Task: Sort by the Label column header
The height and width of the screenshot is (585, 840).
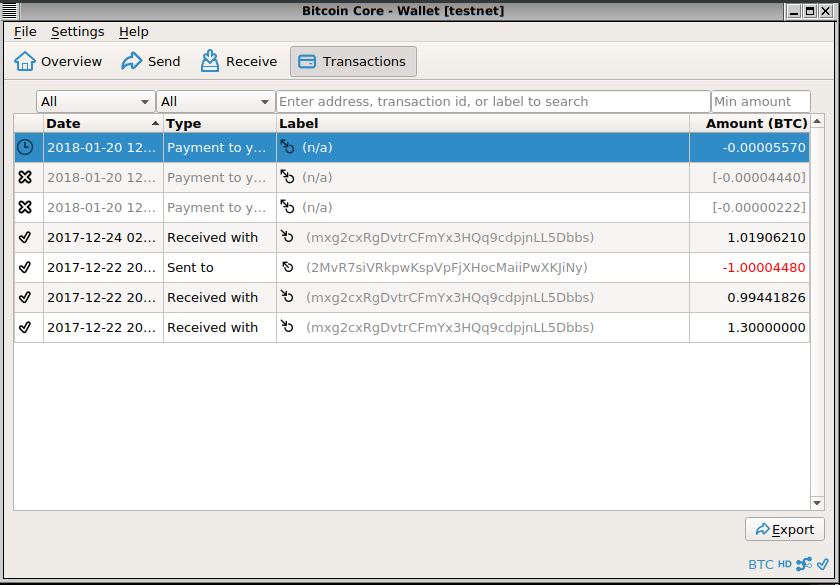Action: pyautogui.click(x=483, y=123)
